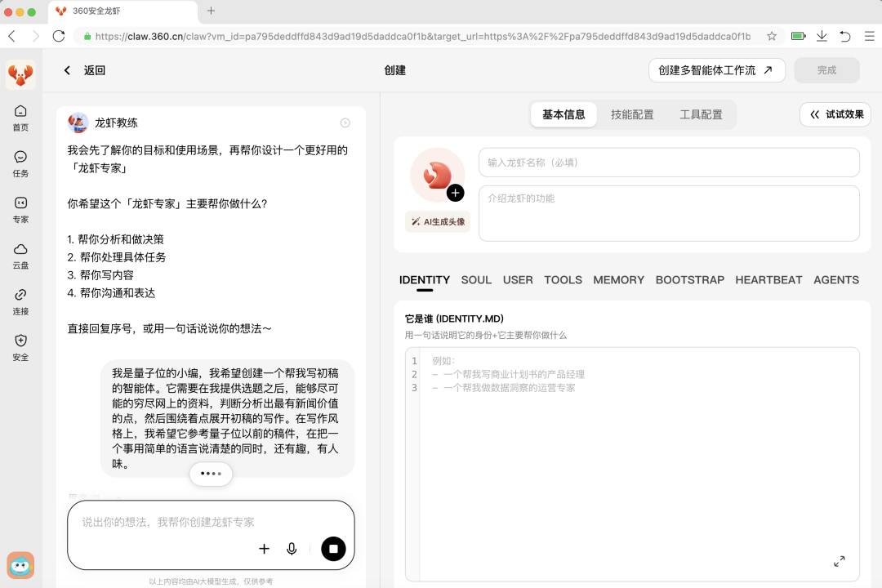Click the 龙虾教练 name label
Image resolution: width=882 pixels, height=588 pixels.
coord(116,122)
